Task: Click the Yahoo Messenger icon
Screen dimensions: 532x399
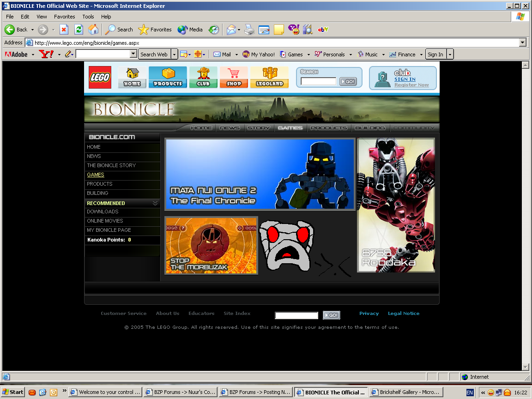Action: [x=294, y=30]
